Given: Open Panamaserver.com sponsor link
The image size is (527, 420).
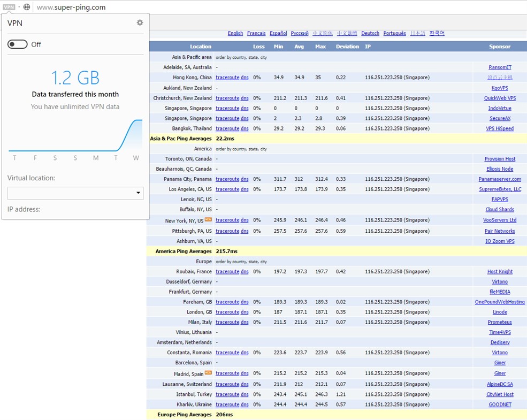Looking at the screenshot, I should 500,179.
